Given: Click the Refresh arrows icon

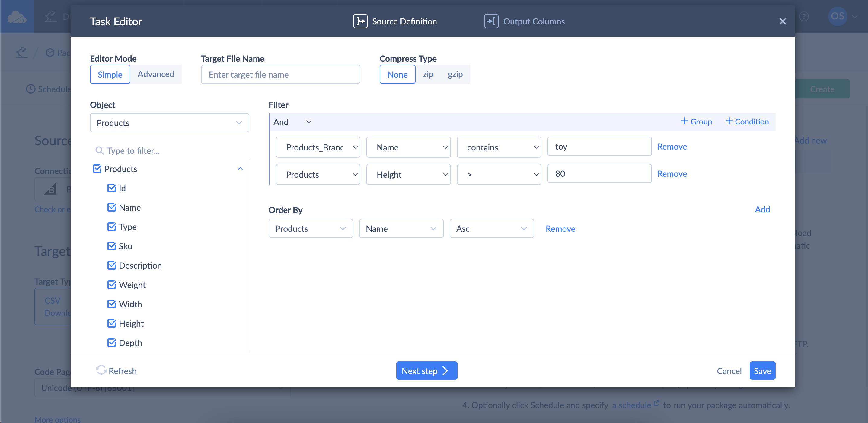Looking at the screenshot, I should 101,370.
